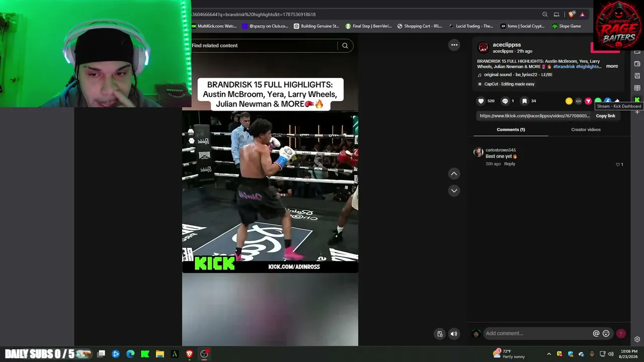Open the Building Genuine St... bookmark
The image size is (644, 362).
tap(316, 26)
